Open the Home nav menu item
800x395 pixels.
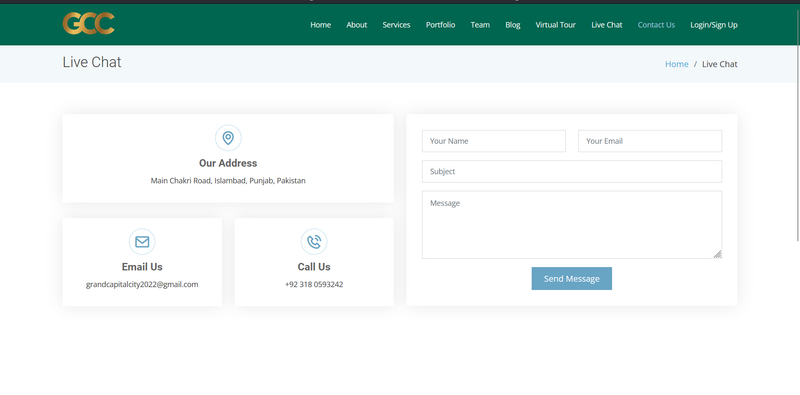(320, 24)
